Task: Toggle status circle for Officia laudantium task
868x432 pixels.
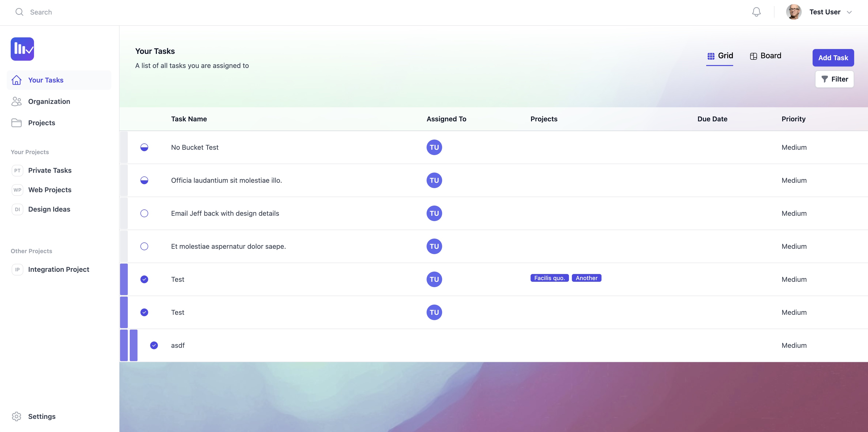Action: [x=144, y=181]
